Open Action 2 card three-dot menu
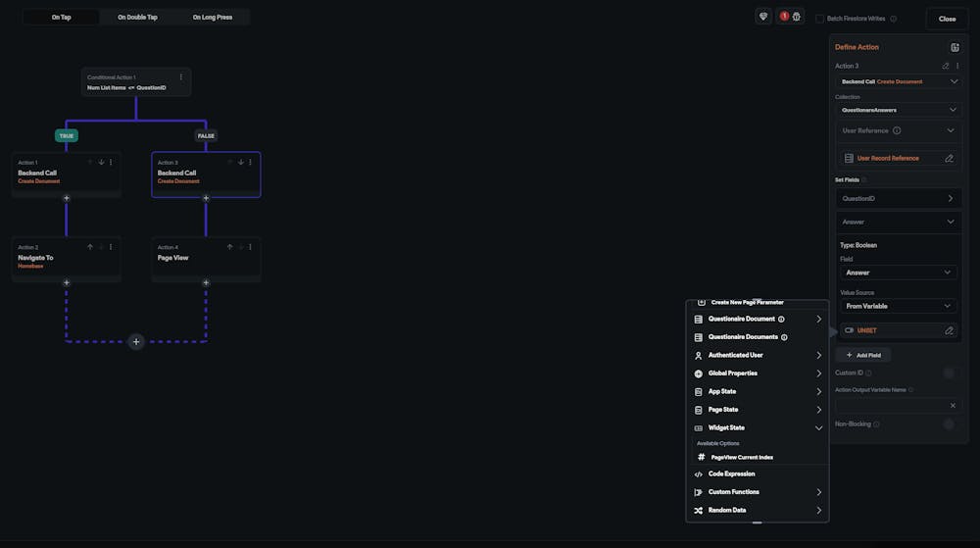 pos(111,247)
